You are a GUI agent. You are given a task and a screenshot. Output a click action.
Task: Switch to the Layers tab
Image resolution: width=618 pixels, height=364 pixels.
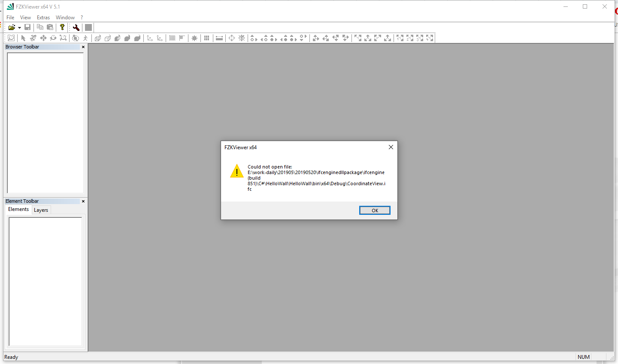[41, 210]
